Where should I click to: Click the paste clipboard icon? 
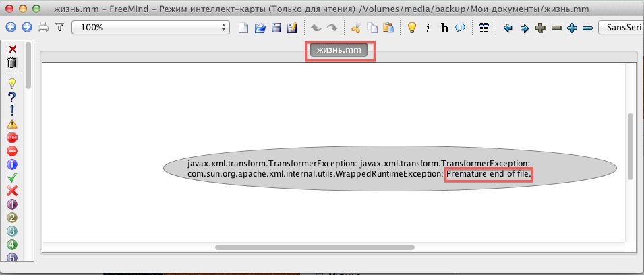pos(388,28)
